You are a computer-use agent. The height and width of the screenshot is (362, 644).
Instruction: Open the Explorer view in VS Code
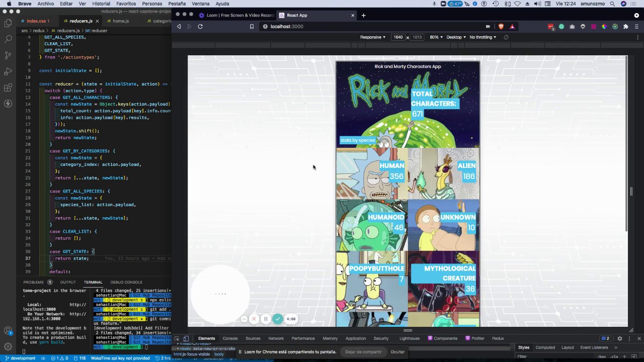click(x=8, y=23)
